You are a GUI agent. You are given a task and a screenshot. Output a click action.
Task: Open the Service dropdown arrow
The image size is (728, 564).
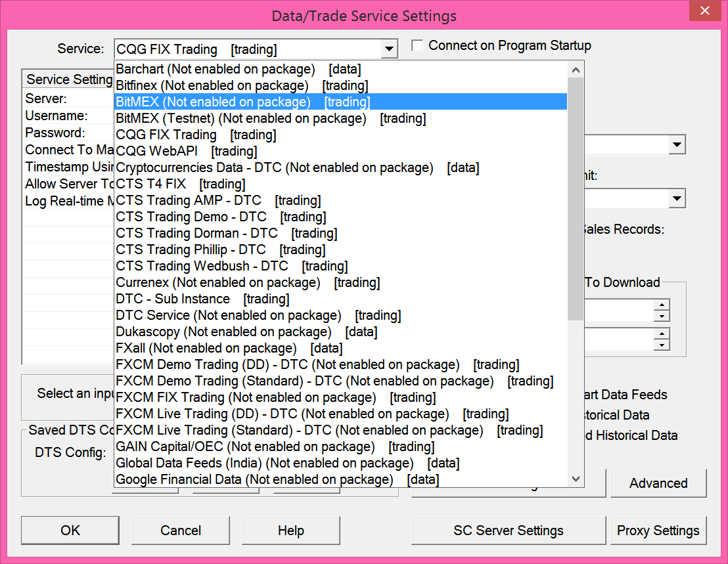pos(389,49)
